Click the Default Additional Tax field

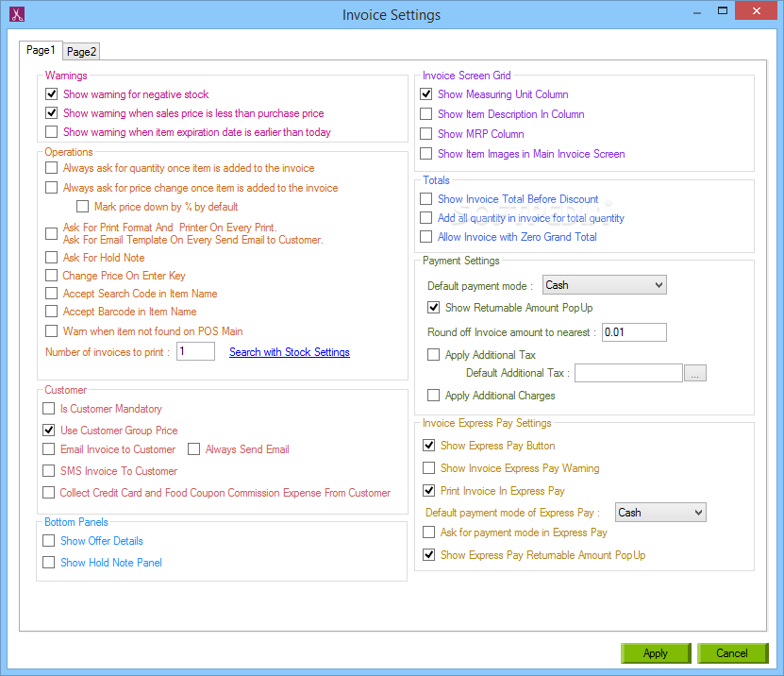click(628, 373)
